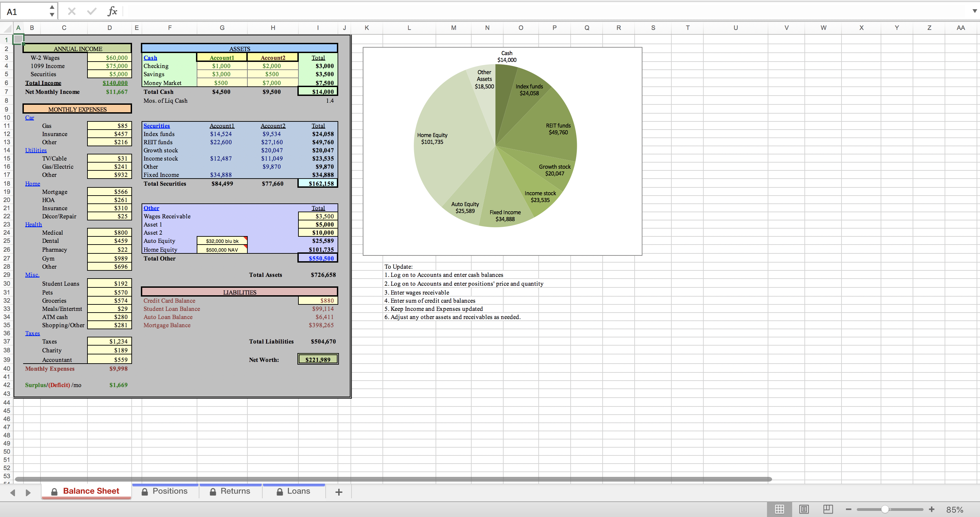
Task: Open the insert function fx button
Action: point(112,11)
